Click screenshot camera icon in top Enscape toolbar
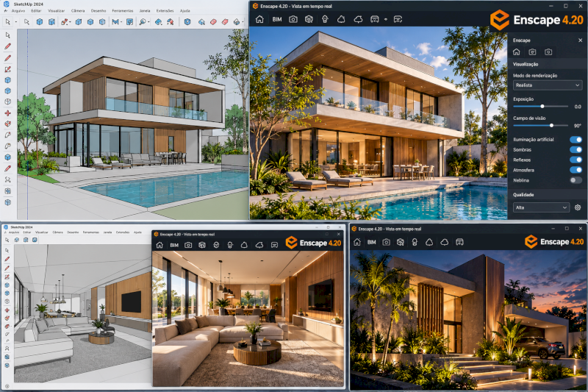The width and height of the screenshot is (588, 392). point(293,19)
